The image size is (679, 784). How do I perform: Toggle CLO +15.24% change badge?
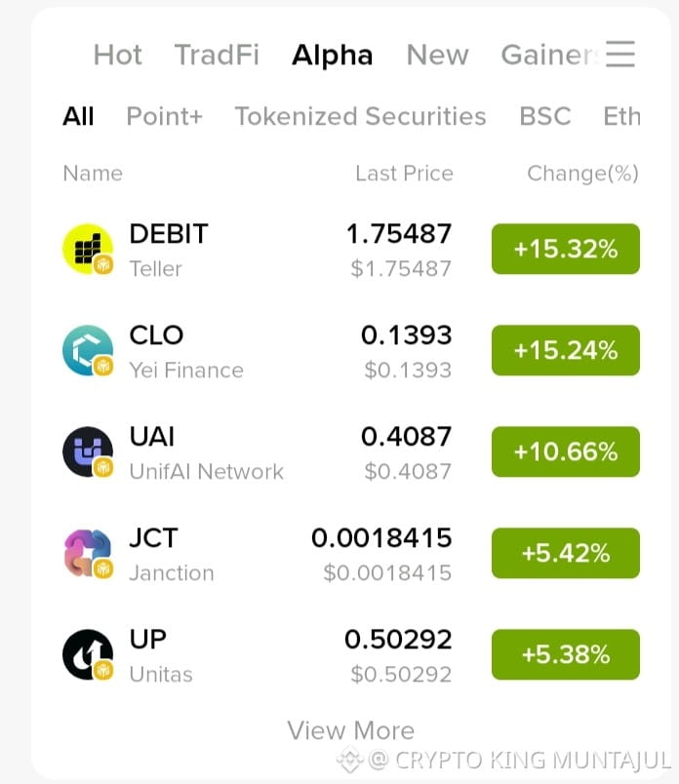click(566, 350)
